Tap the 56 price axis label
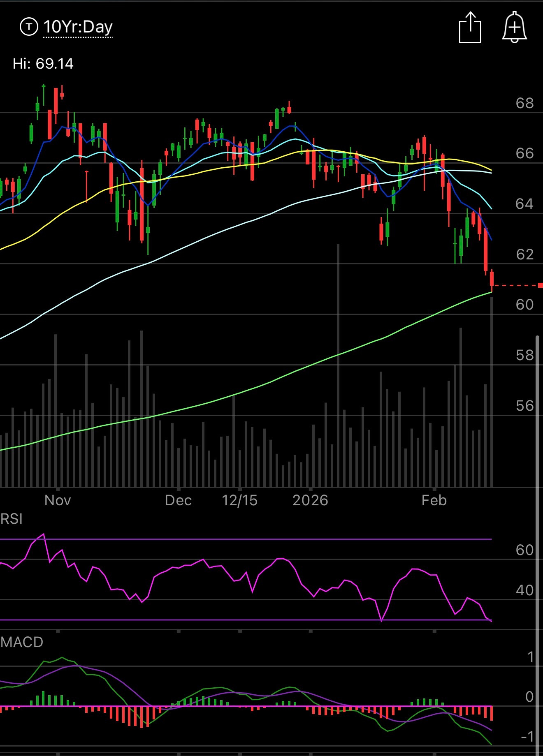The width and height of the screenshot is (543, 756). (524, 406)
